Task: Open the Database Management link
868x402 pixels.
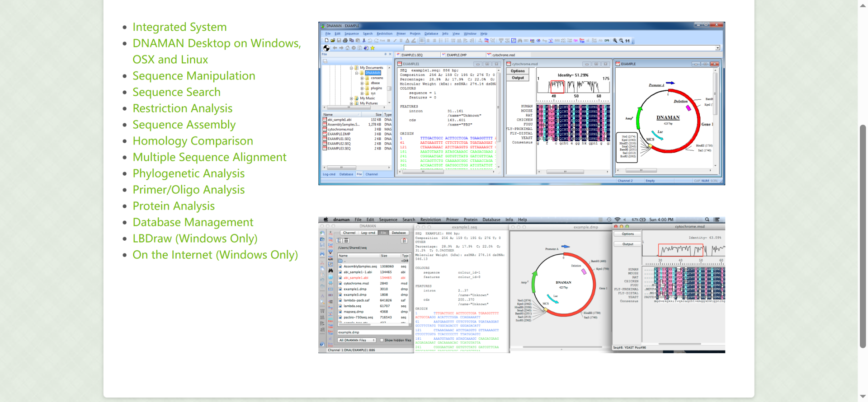Action: [x=193, y=222]
